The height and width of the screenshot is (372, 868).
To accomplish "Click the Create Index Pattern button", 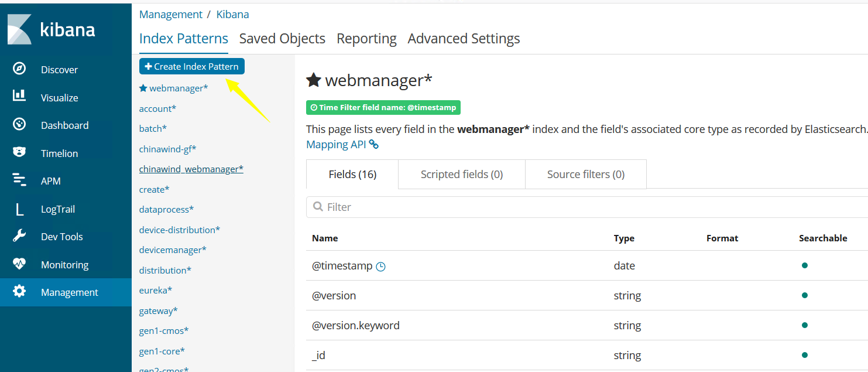I will point(191,66).
